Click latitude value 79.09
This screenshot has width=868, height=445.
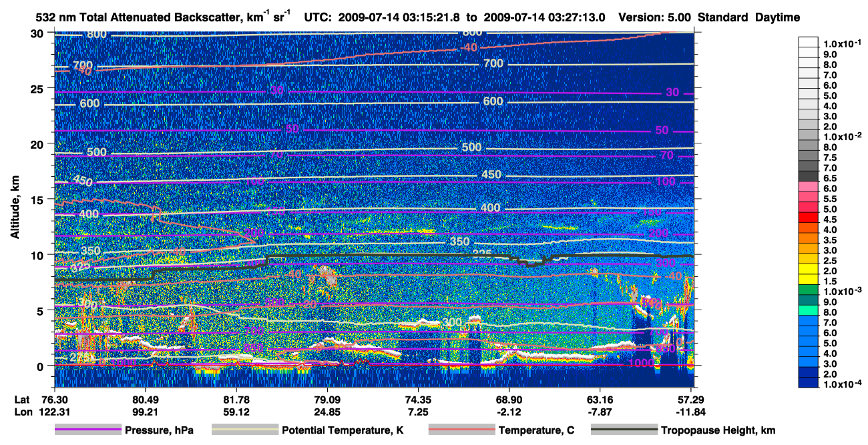[x=327, y=400]
